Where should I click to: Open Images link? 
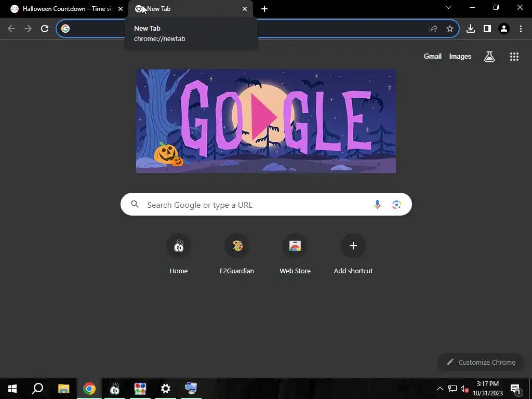[460, 57]
